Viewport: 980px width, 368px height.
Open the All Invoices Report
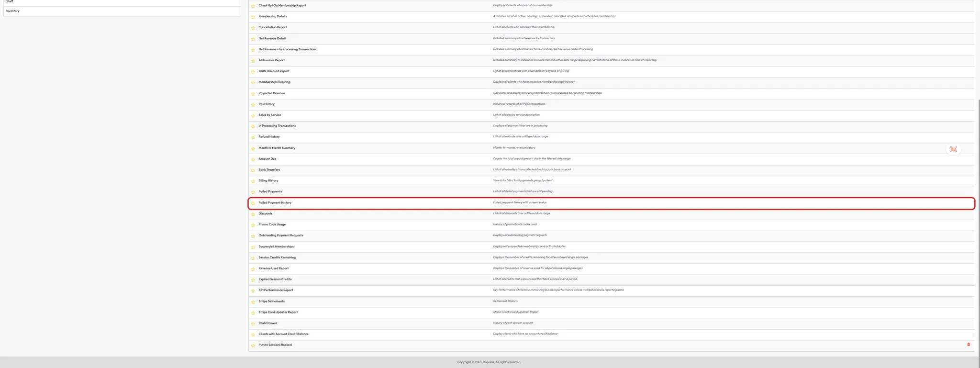271,60
